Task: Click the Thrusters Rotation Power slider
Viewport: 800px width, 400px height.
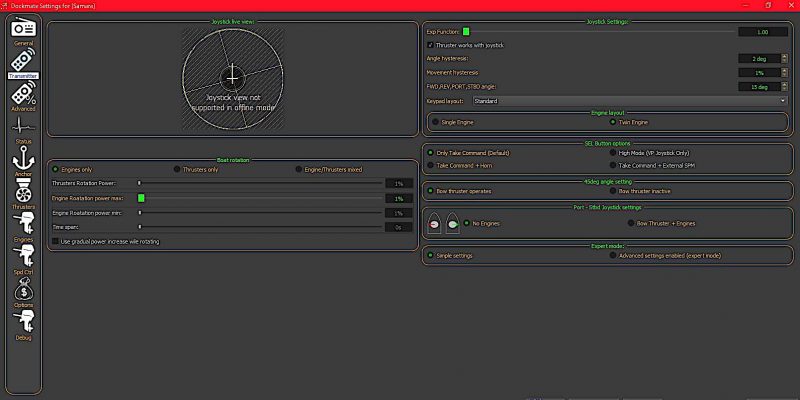Action: tap(260, 183)
